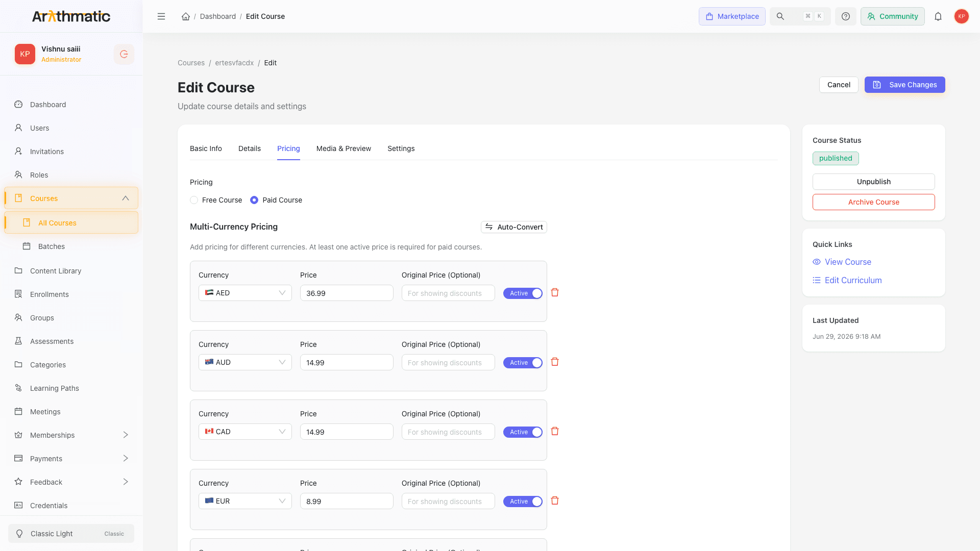The width and height of the screenshot is (980, 551).
Task: Select the Free Course radio option
Action: [x=194, y=200]
